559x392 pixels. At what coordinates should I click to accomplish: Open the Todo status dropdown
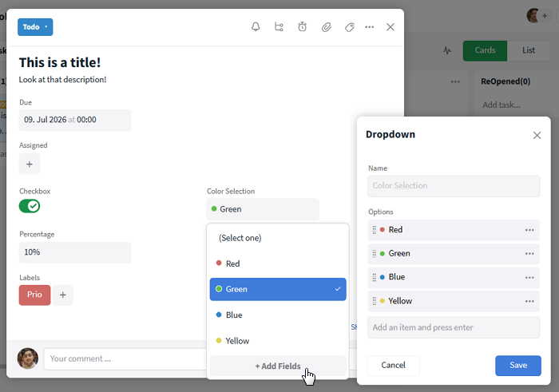(x=35, y=27)
